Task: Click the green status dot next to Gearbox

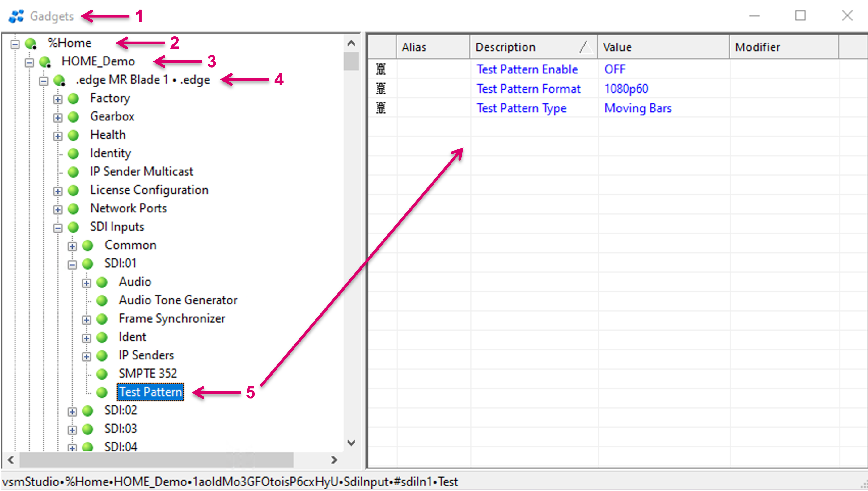Action: [73, 117]
